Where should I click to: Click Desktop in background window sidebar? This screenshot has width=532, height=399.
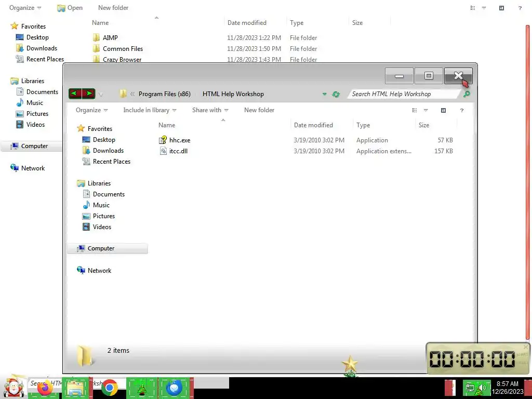37,37
